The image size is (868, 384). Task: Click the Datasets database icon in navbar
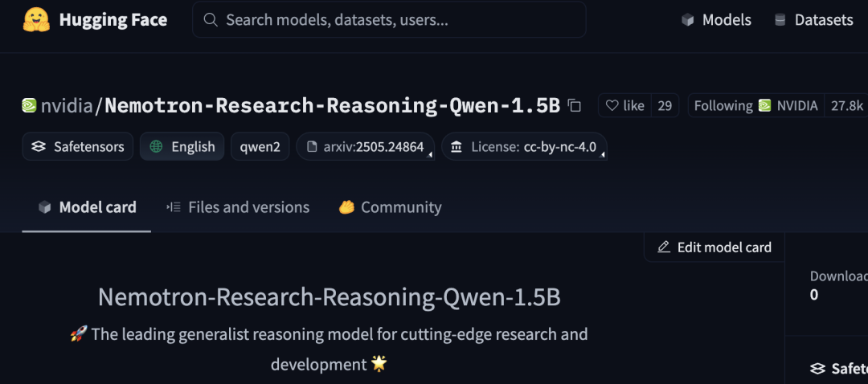point(780,20)
